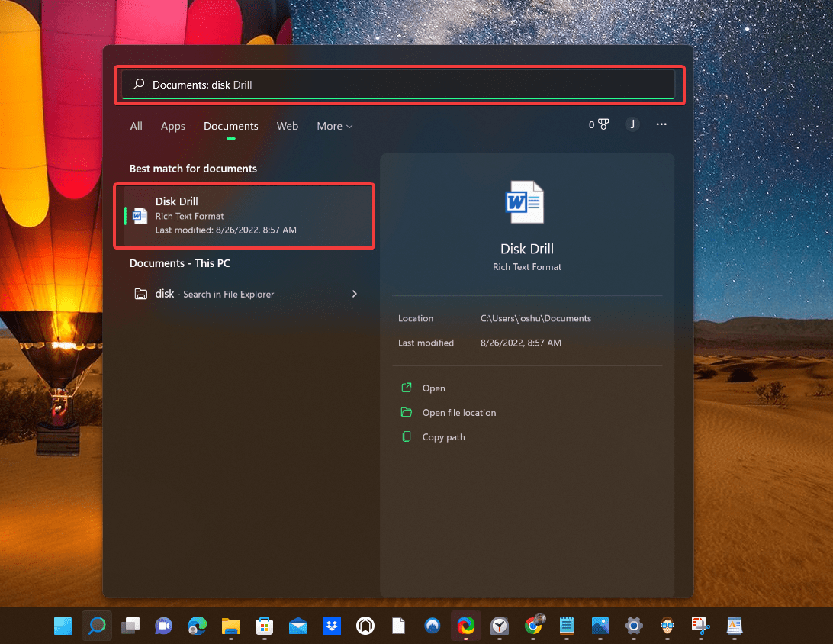Open the Notepad icon in taskbar

point(566,626)
